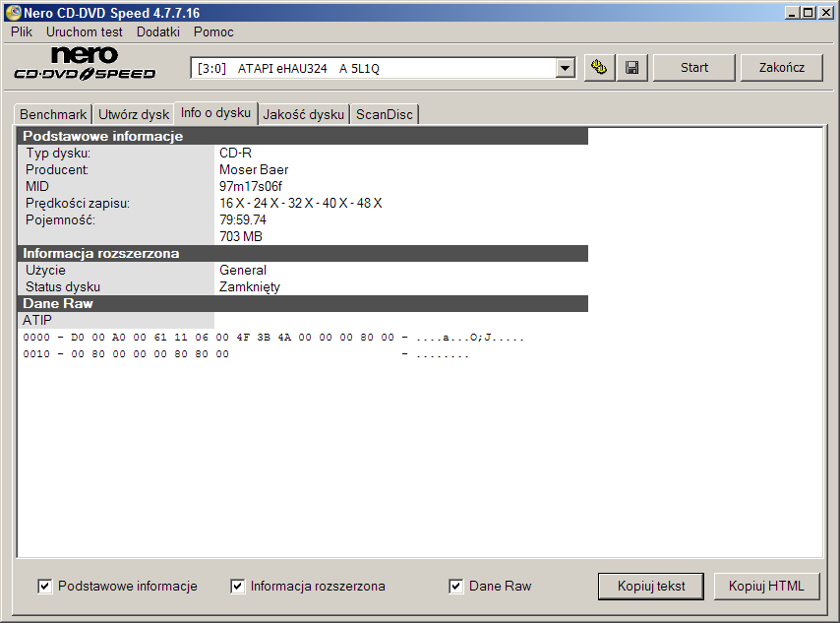Switch to the ScanDisc tab

click(385, 114)
